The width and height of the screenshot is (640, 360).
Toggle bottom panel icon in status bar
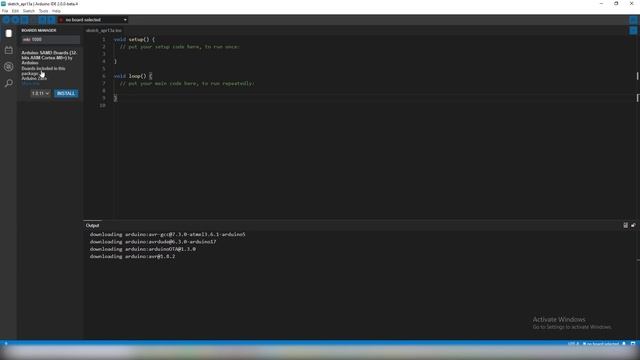click(633, 344)
